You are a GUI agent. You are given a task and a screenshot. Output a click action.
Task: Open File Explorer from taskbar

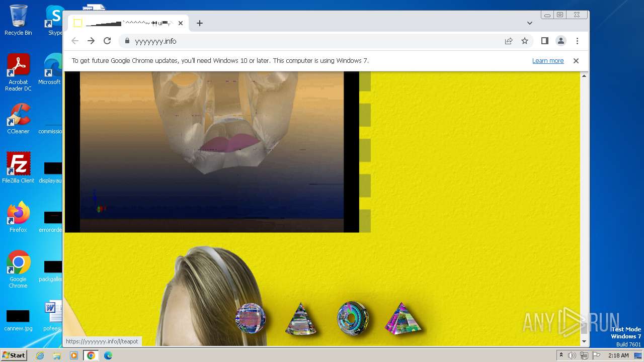coord(57,355)
